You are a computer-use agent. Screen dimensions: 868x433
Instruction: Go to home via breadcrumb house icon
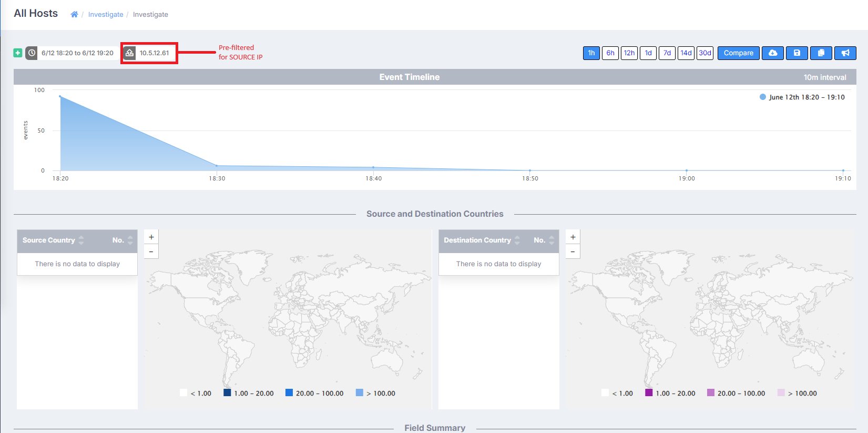pyautogui.click(x=74, y=14)
